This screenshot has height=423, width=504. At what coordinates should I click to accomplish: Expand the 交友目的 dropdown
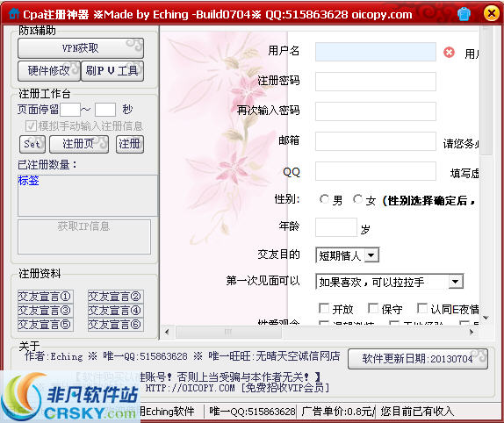point(371,255)
